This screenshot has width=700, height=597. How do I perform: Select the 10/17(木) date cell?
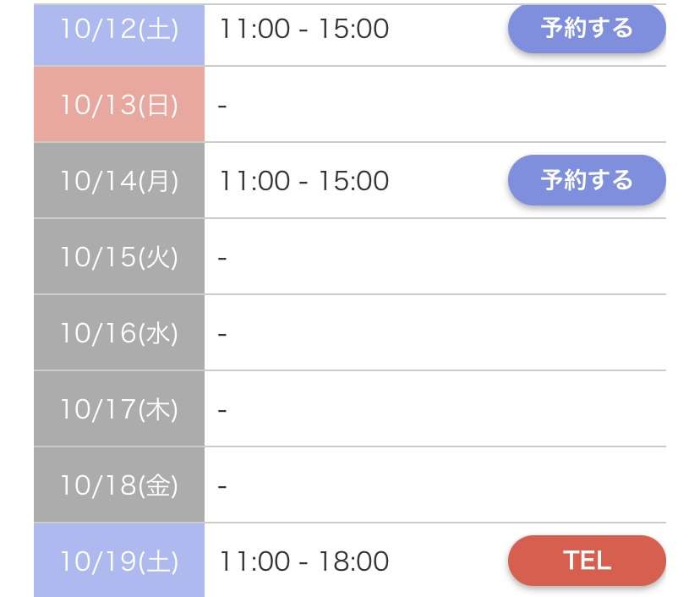coord(119,408)
